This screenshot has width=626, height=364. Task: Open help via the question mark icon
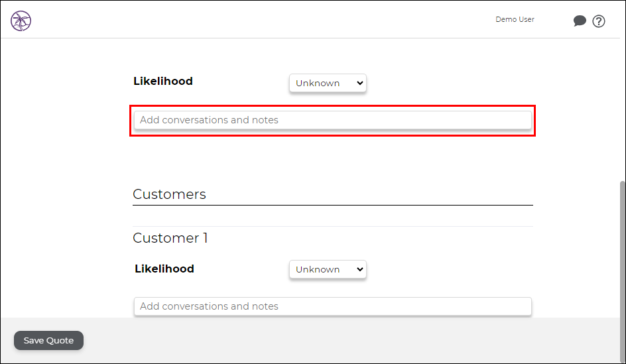[598, 21]
